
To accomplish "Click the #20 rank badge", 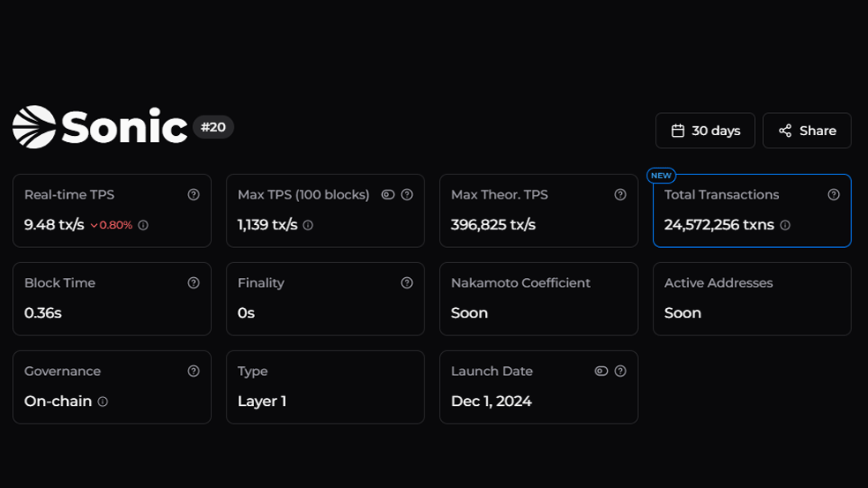I will click(x=213, y=127).
